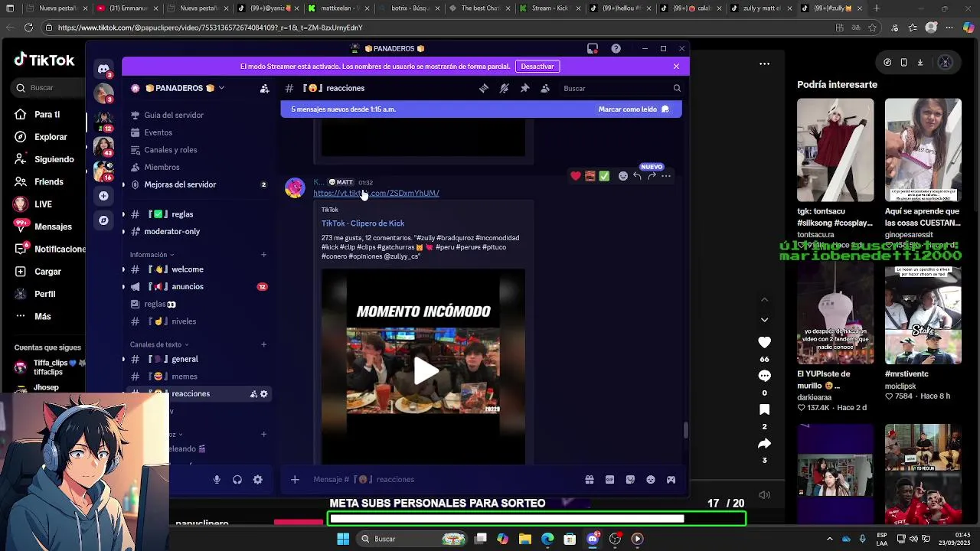Viewport: 980px width, 551px height.
Task: Add channel to Canales de texto plus
Action: [x=263, y=344]
